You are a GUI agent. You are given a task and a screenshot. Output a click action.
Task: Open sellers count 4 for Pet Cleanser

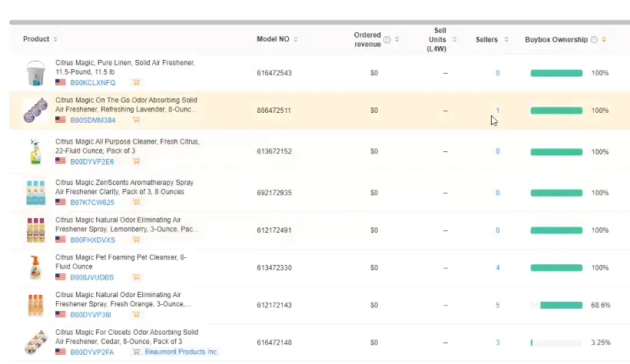click(497, 268)
